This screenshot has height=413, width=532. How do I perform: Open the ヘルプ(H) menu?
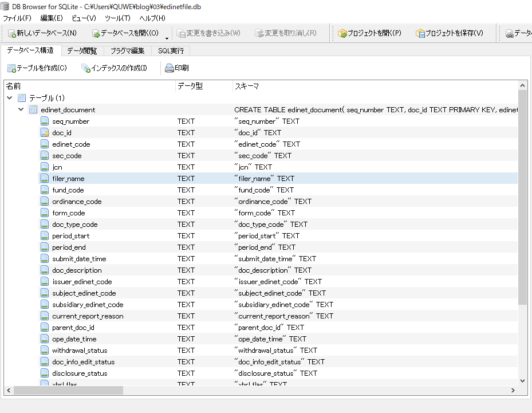point(152,18)
